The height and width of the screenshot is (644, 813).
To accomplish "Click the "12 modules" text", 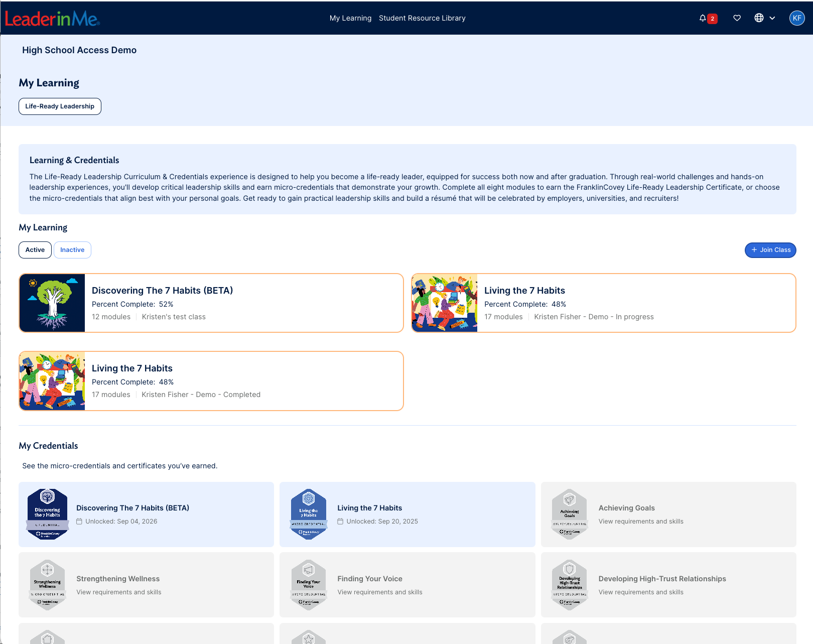I will pos(111,317).
